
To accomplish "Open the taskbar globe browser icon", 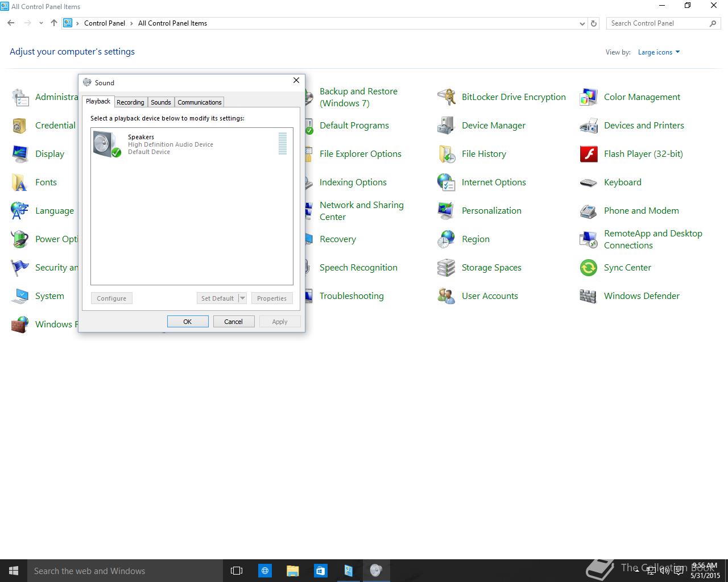I will pyautogui.click(x=265, y=571).
